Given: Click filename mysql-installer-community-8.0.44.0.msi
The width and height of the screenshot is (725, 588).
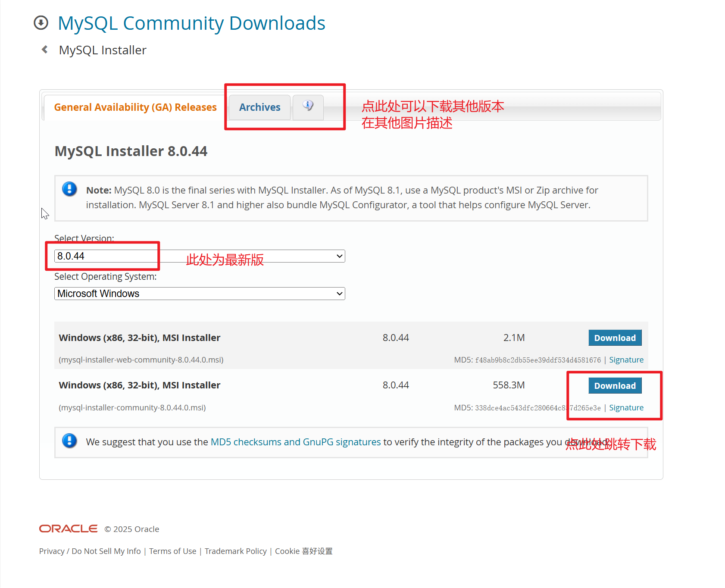Looking at the screenshot, I should pyautogui.click(x=132, y=408).
